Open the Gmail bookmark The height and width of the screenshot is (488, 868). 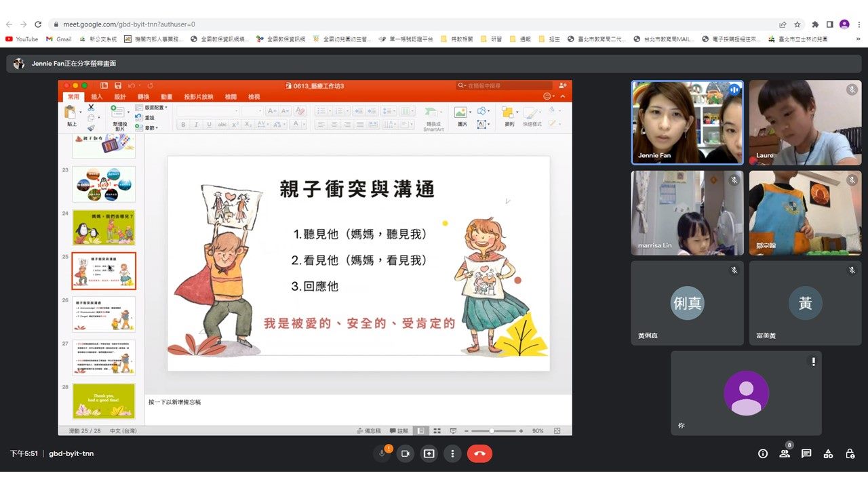pos(59,39)
